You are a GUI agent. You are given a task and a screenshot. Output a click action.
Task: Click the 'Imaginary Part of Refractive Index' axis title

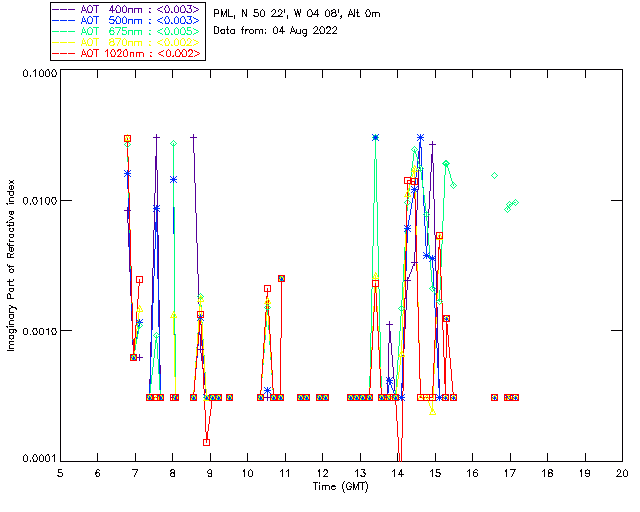tap(11, 265)
